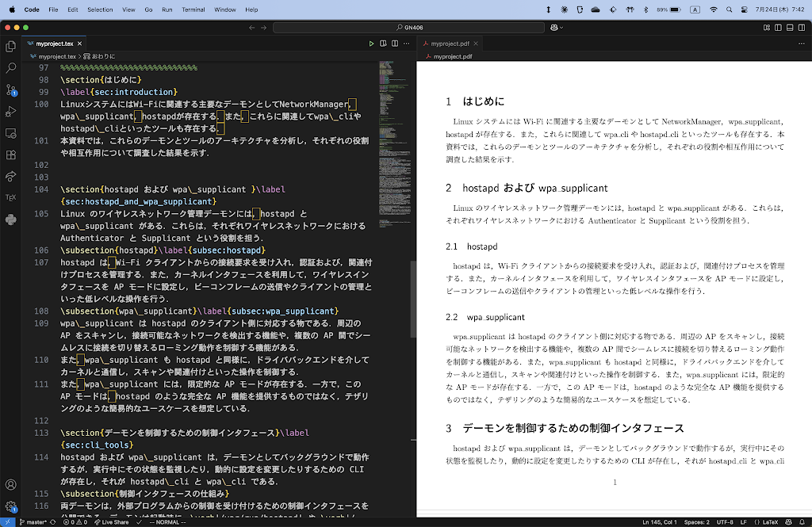Open the Remote window button in status bar
Image resolution: width=812 pixels, height=527 pixels.
(7, 521)
